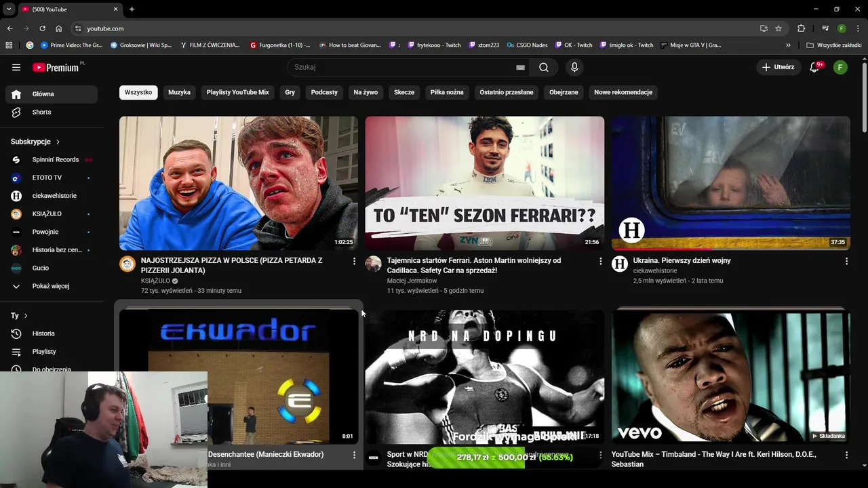
Task: Open more options for Desenchantee video
Action: click(x=354, y=455)
